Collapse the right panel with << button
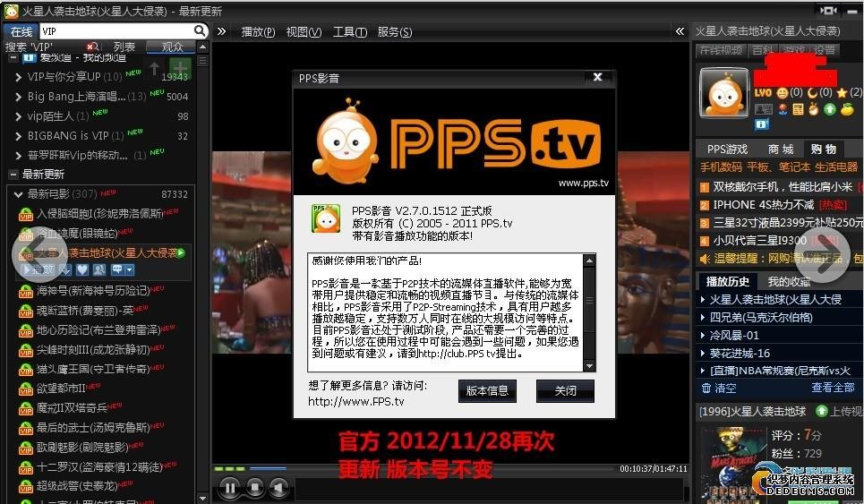This screenshot has width=864, height=504. pos(680,31)
